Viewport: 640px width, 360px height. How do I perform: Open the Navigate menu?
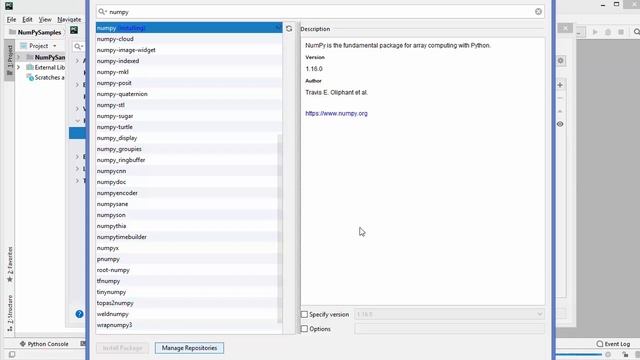[x=69, y=20]
